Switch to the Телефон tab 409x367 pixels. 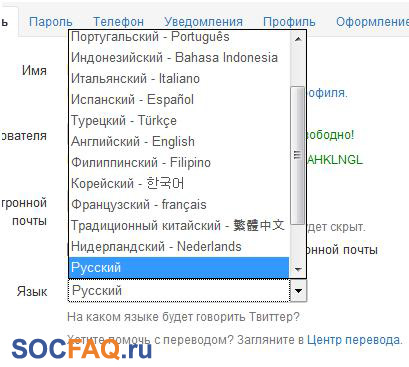coord(118,22)
